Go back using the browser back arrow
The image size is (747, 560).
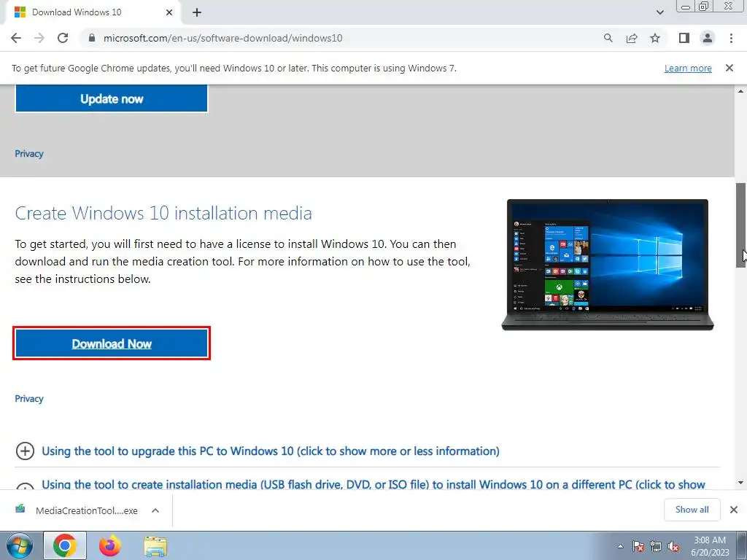point(16,38)
